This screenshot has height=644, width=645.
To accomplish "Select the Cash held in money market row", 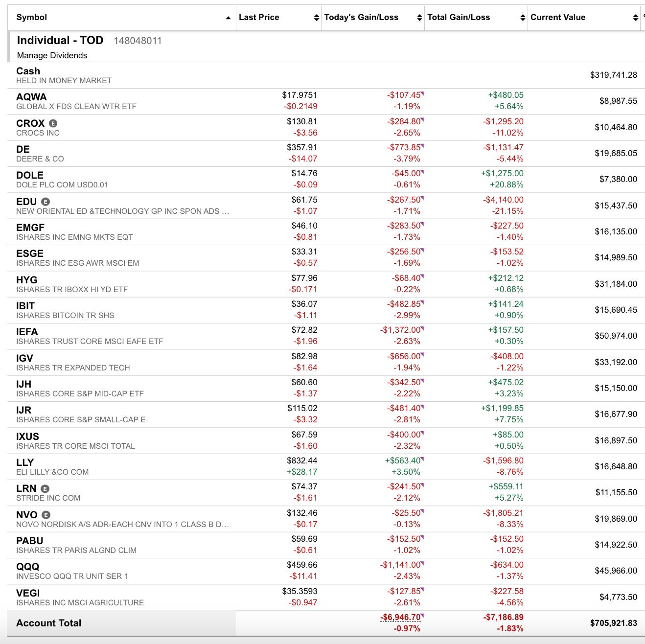I will point(326,75).
